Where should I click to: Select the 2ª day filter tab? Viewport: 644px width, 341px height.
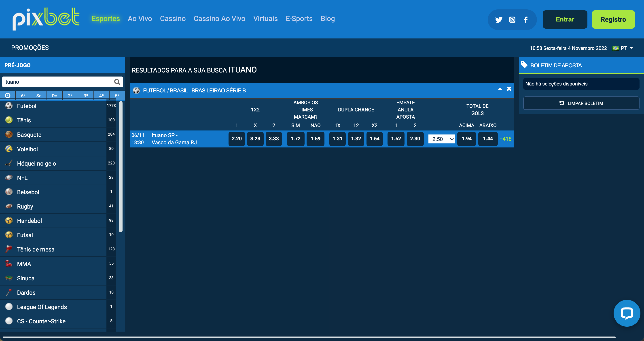(x=70, y=96)
